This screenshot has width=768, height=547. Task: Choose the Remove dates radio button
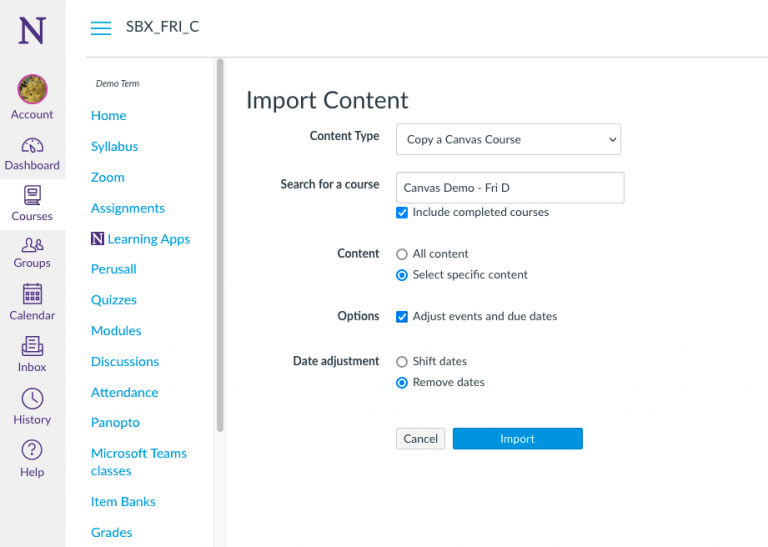(x=402, y=382)
